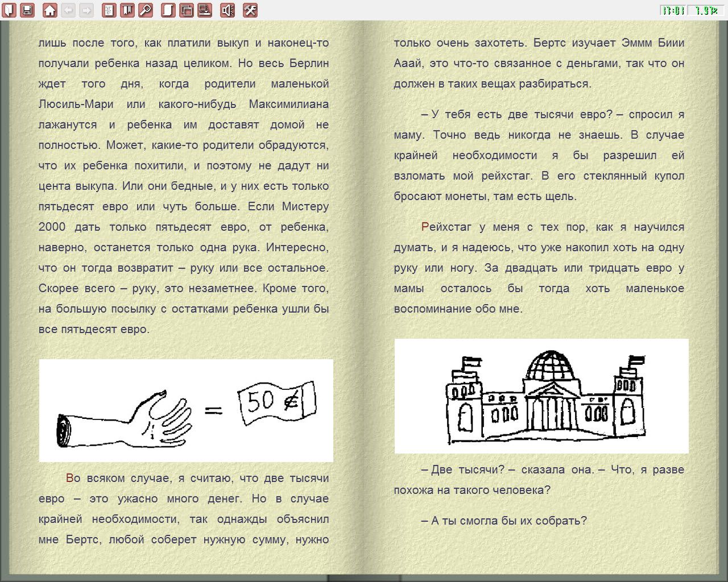This screenshot has height=582, width=728.
Task: Select the number "2000" in the text
Action: tap(52, 227)
